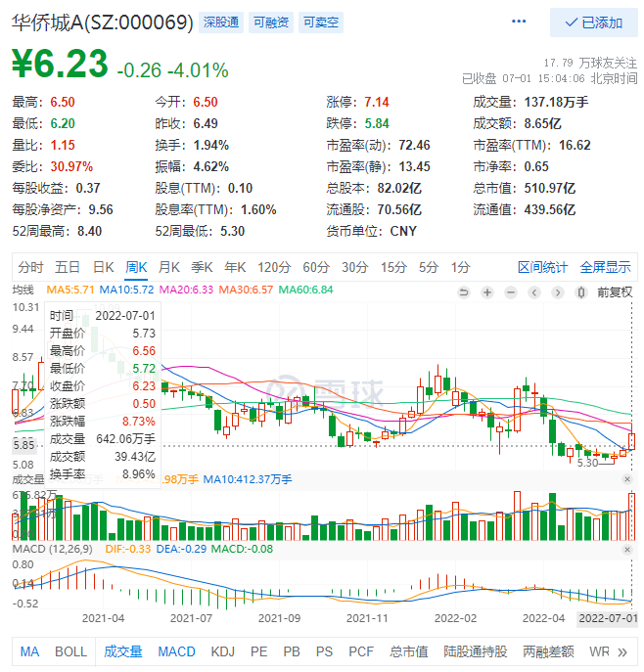Click the MA30:6.57 moving average label
The width and height of the screenshot is (644, 672).
pyautogui.click(x=246, y=291)
